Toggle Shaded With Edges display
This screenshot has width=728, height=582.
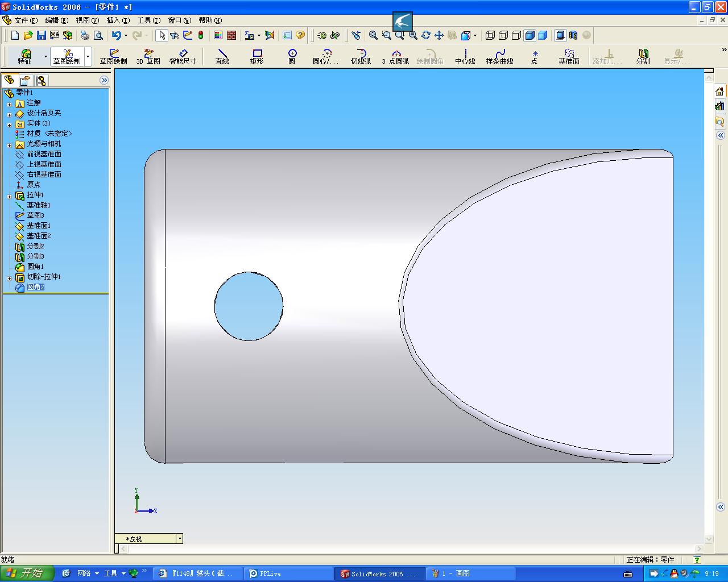click(x=530, y=35)
